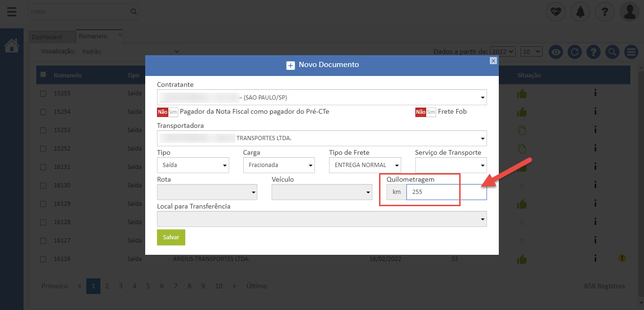This screenshot has height=310, width=644.
Task: Click the eye visualization toolbar icon
Action: tap(556, 52)
